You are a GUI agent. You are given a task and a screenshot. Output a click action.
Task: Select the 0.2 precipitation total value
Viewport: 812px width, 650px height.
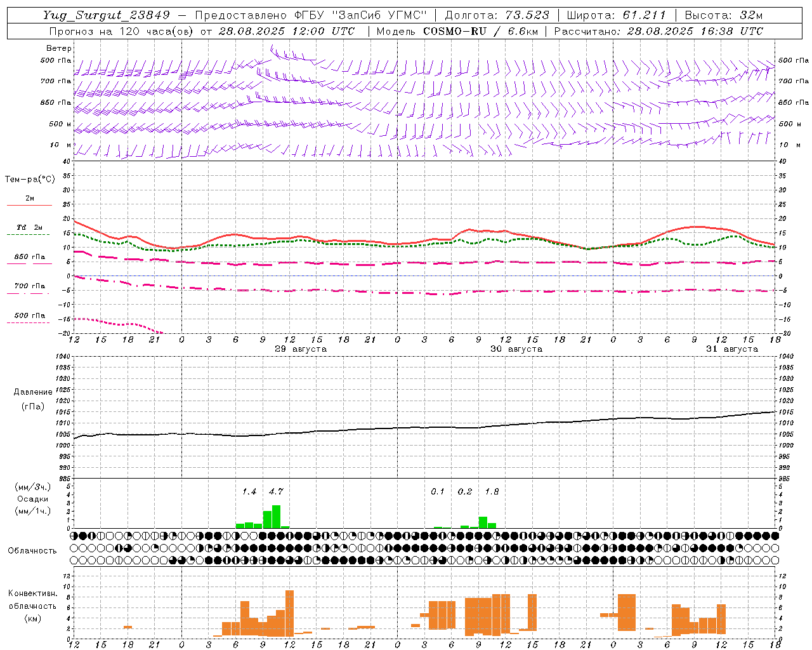tap(465, 491)
